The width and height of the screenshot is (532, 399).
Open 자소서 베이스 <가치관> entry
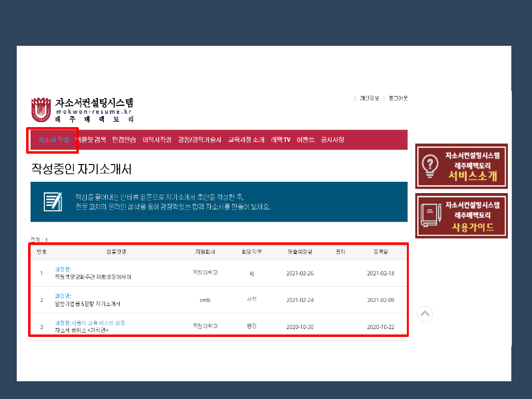(82, 330)
